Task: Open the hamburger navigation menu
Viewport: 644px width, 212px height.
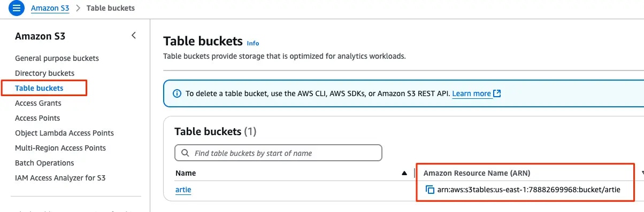Action: (17, 8)
